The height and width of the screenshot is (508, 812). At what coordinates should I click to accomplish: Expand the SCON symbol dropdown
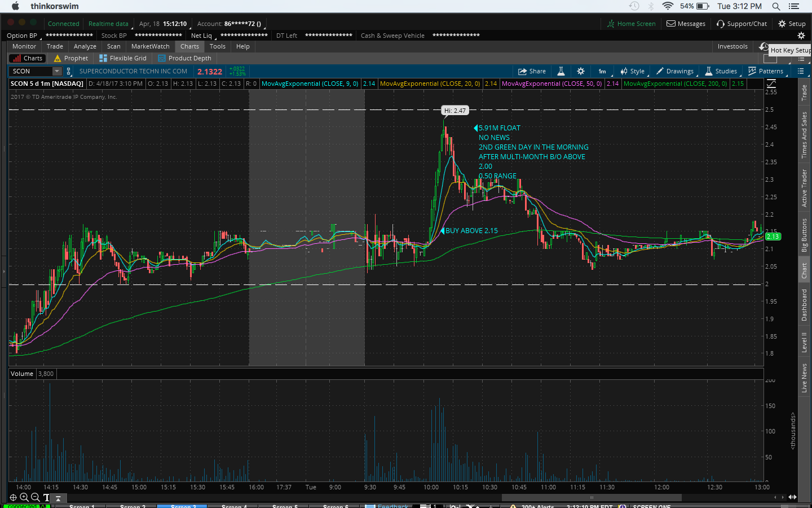point(56,71)
